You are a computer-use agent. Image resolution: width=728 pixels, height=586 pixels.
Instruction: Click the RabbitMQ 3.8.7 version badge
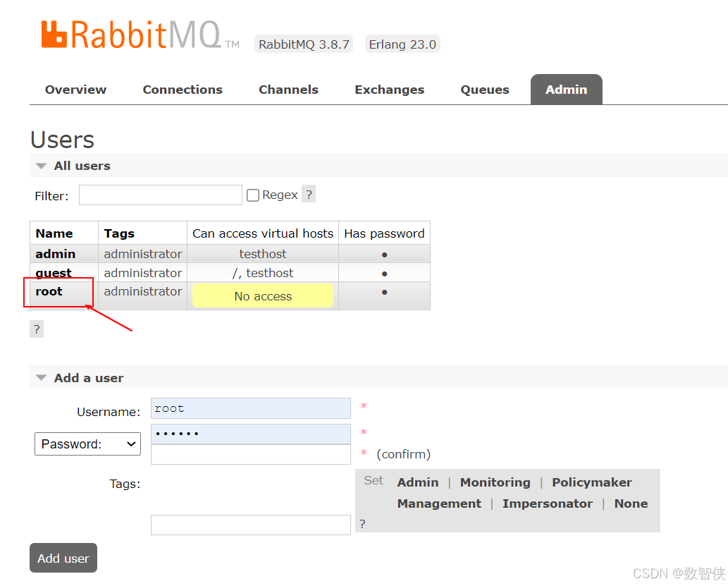tap(303, 44)
